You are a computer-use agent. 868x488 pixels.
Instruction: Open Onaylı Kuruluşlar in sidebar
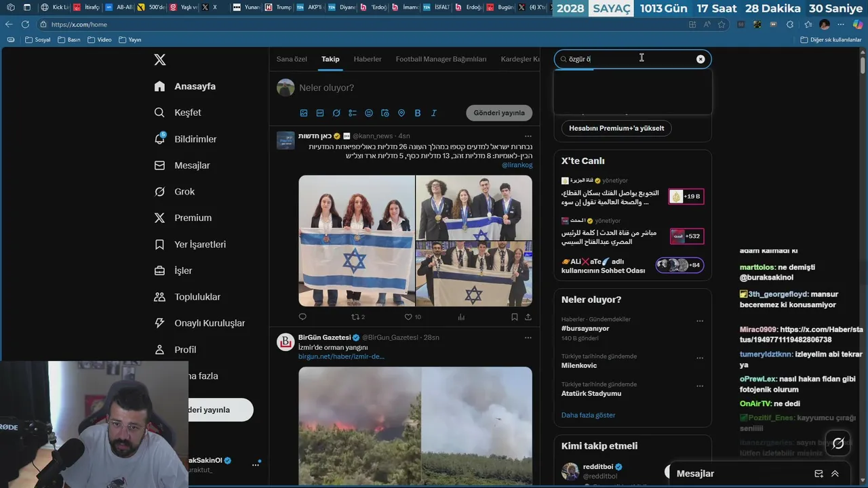[199, 323]
